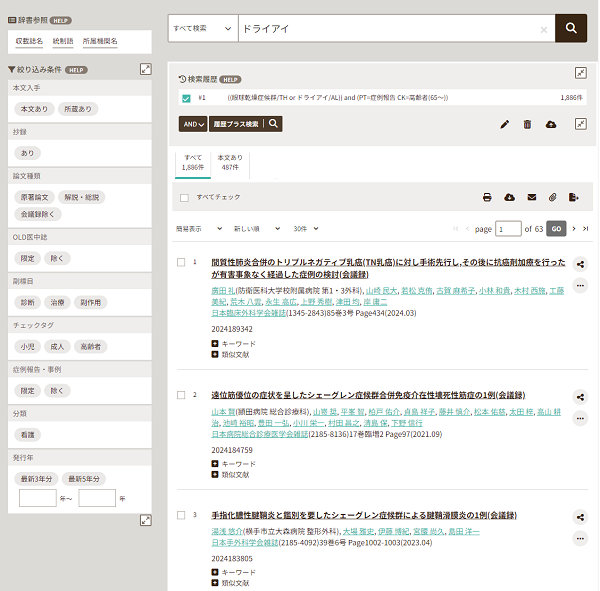The image size is (600, 591).
Task: Open the 新しい順 sort order dropdown
Action: (257, 229)
